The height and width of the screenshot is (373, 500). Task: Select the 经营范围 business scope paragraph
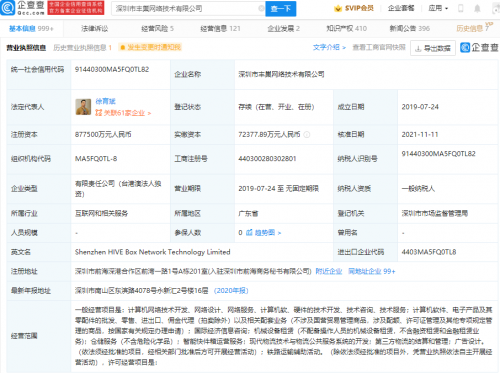(x=284, y=336)
